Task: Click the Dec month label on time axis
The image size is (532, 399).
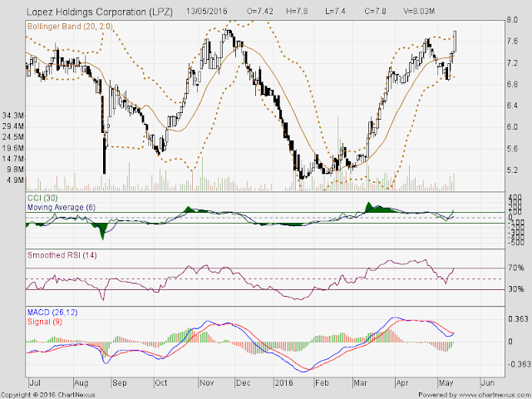Action: coord(244,383)
